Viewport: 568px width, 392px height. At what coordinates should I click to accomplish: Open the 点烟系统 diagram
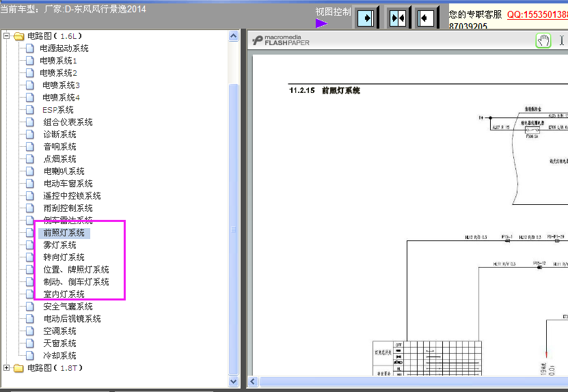(x=59, y=159)
